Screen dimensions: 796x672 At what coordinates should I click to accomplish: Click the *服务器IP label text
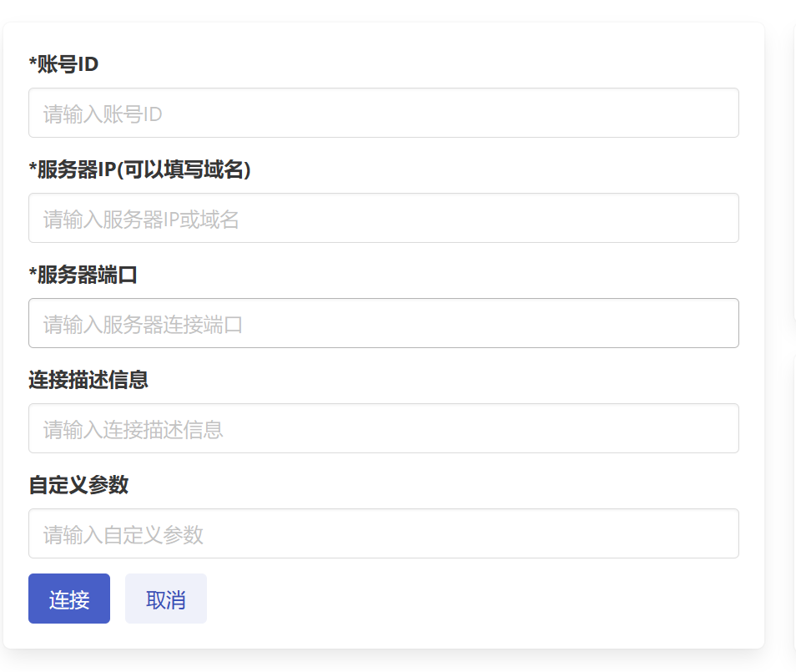[x=75, y=169]
